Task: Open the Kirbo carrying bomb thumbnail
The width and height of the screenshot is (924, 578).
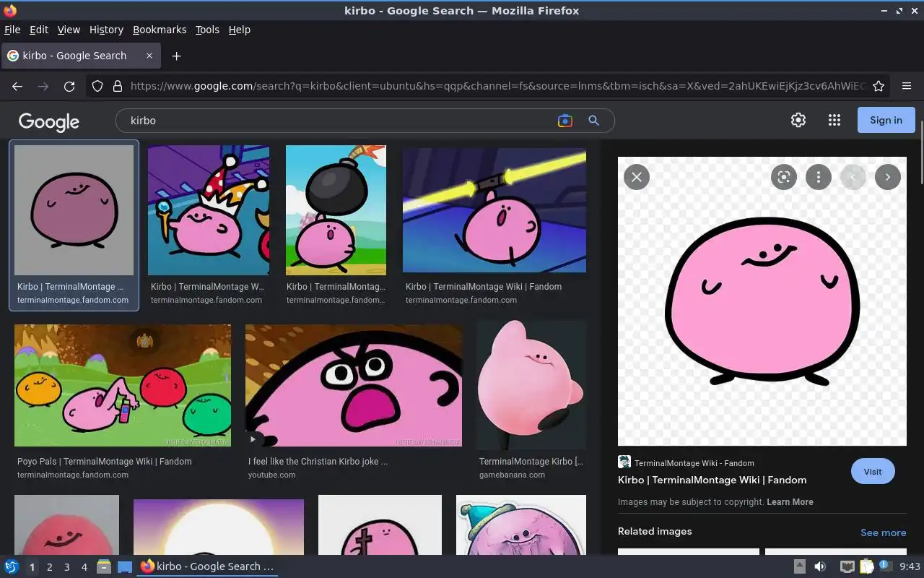Action: [x=336, y=210]
